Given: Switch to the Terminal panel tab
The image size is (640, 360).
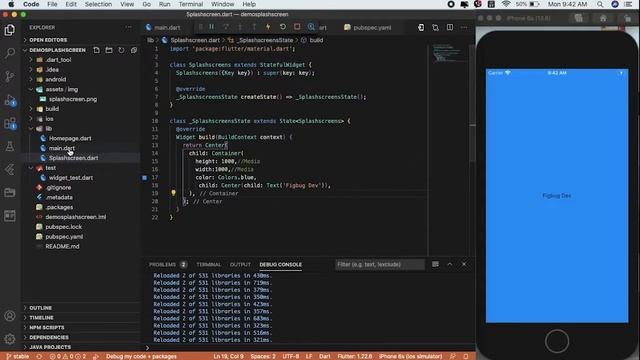Looking at the screenshot, I should pos(209,264).
